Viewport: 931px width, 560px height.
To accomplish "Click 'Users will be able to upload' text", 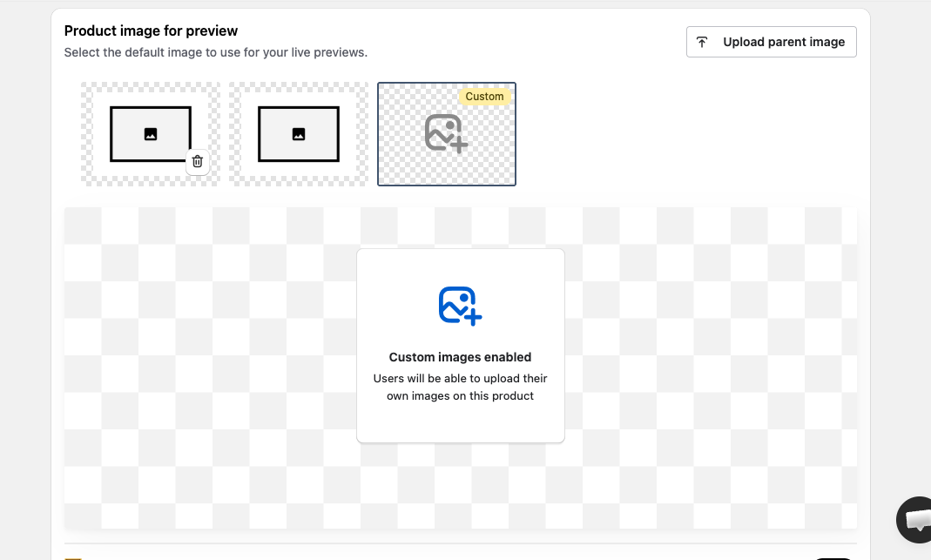I will pos(460,388).
